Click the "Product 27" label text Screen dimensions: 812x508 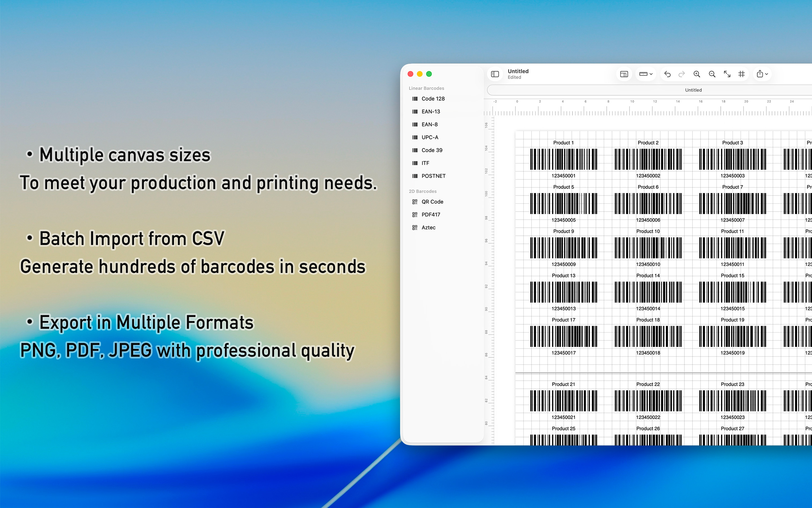(733, 429)
